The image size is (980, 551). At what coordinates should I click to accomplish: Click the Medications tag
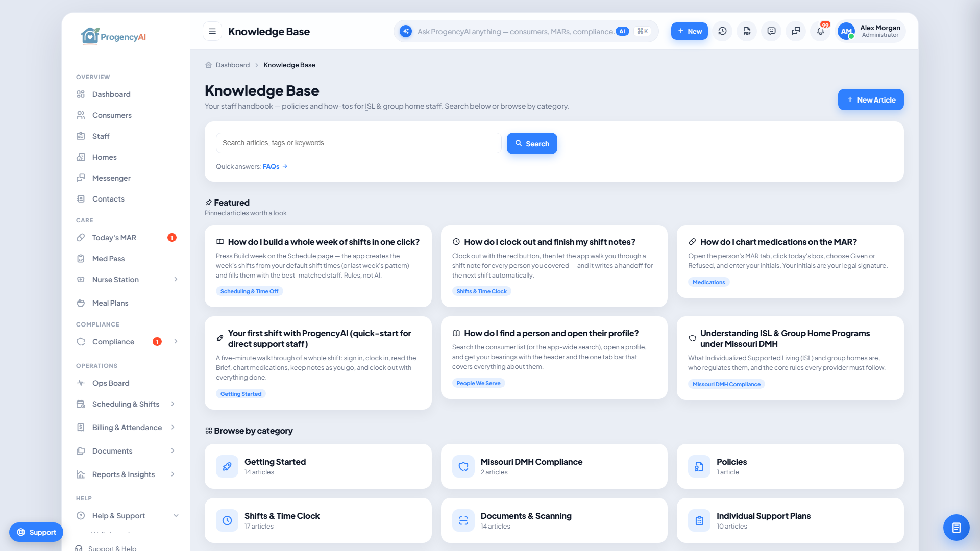708,282
